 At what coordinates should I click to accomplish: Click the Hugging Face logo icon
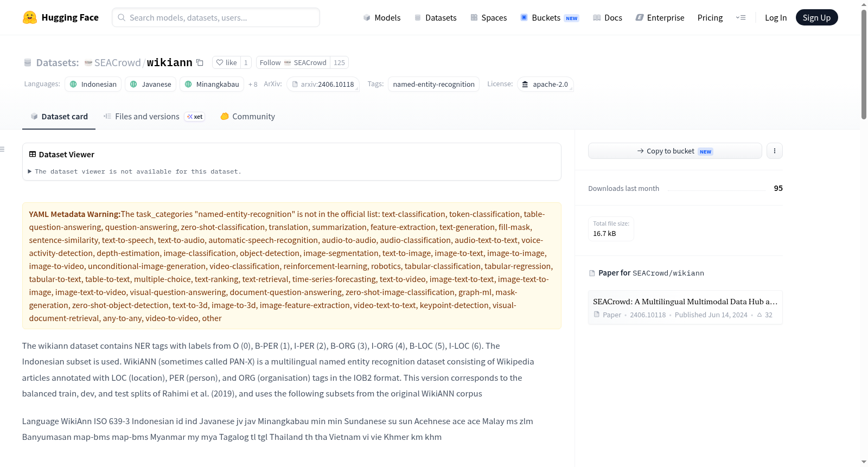pyautogui.click(x=30, y=17)
